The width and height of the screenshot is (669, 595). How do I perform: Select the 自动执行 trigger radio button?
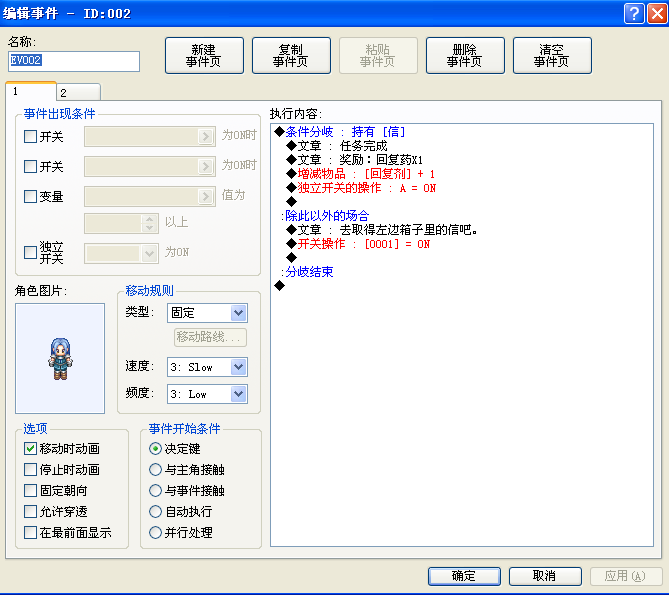pyautogui.click(x=155, y=511)
